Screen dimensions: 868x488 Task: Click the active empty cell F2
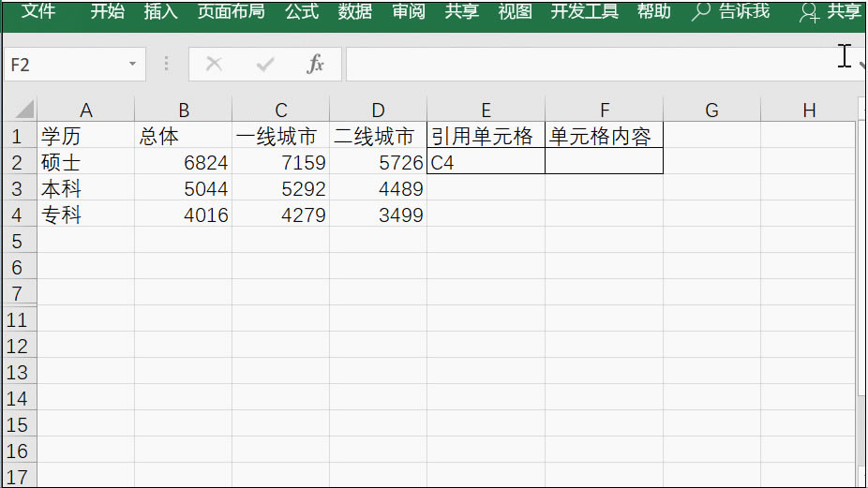click(x=604, y=161)
